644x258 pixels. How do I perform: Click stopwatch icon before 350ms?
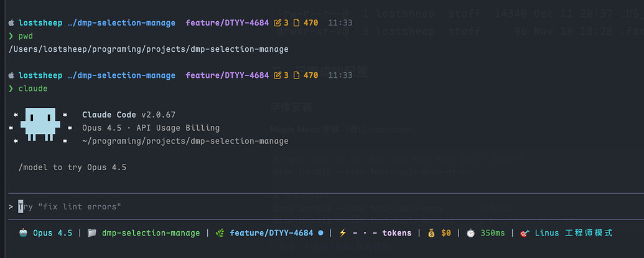tap(470, 233)
